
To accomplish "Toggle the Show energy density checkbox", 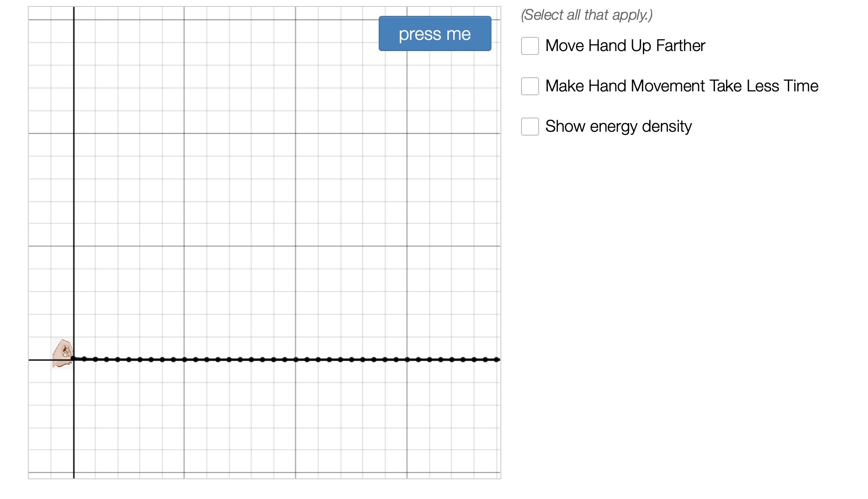I will pyautogui.click(x=530, y=127).
